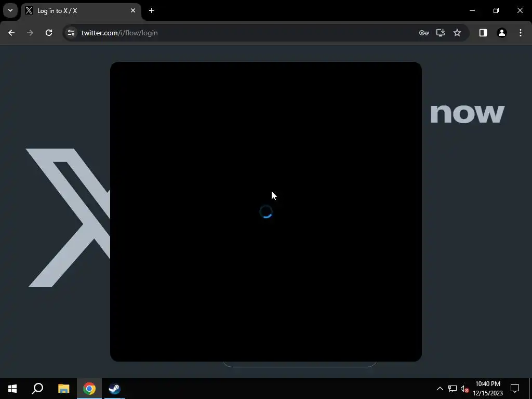Select the 'Log in to X / X' tab
The height and width of the screenshot is (399, 532).
point(81,11)
